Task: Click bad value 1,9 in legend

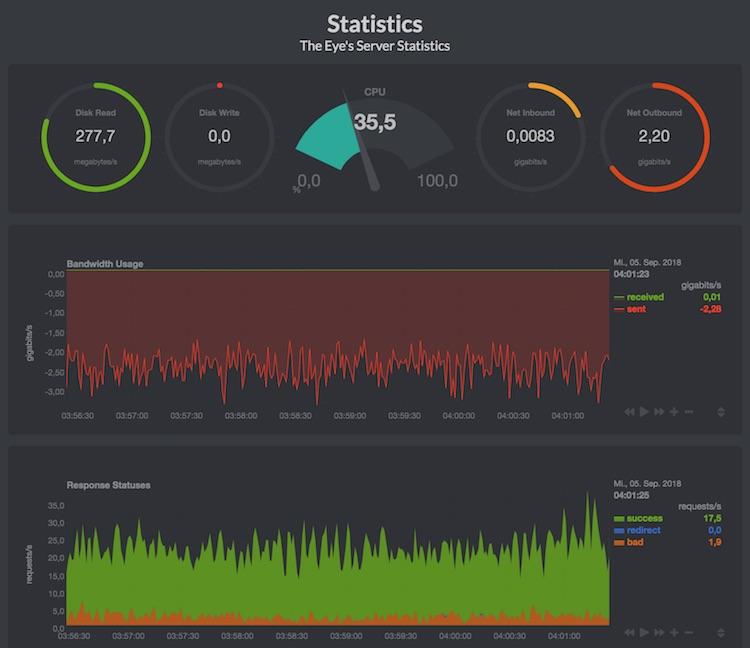Action: tap(715, 542)
